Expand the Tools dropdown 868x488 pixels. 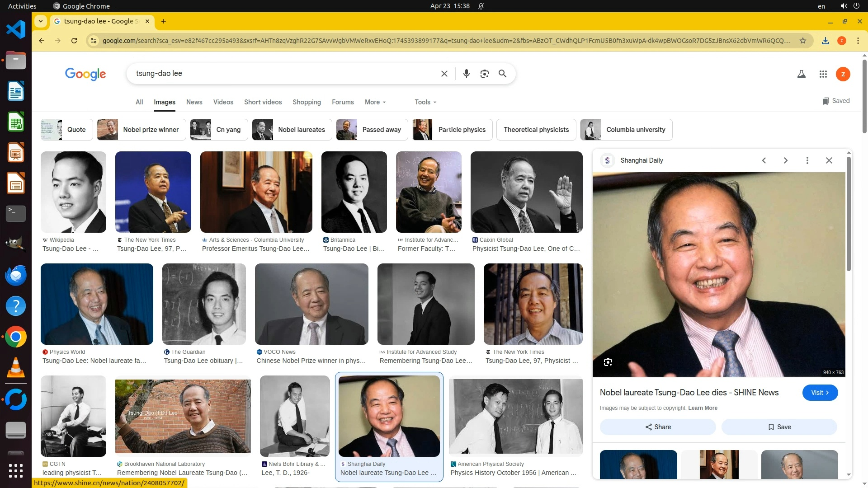pos(425,102)
